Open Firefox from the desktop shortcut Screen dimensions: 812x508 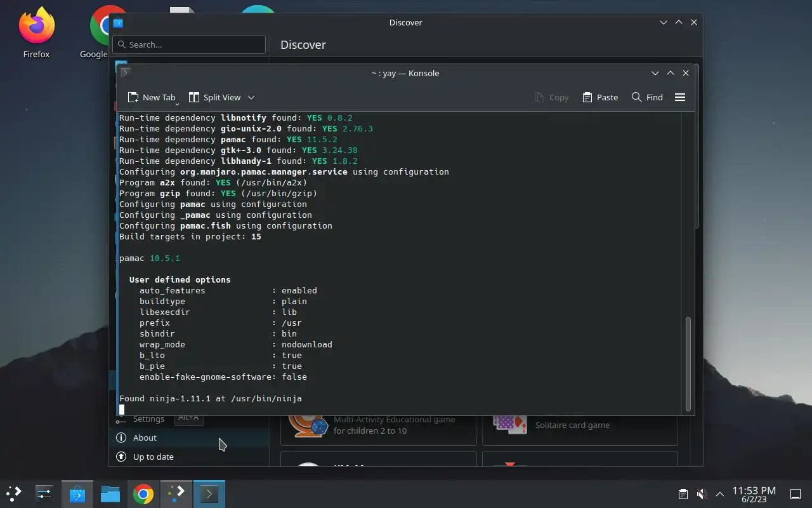click(x=36, y=33)
